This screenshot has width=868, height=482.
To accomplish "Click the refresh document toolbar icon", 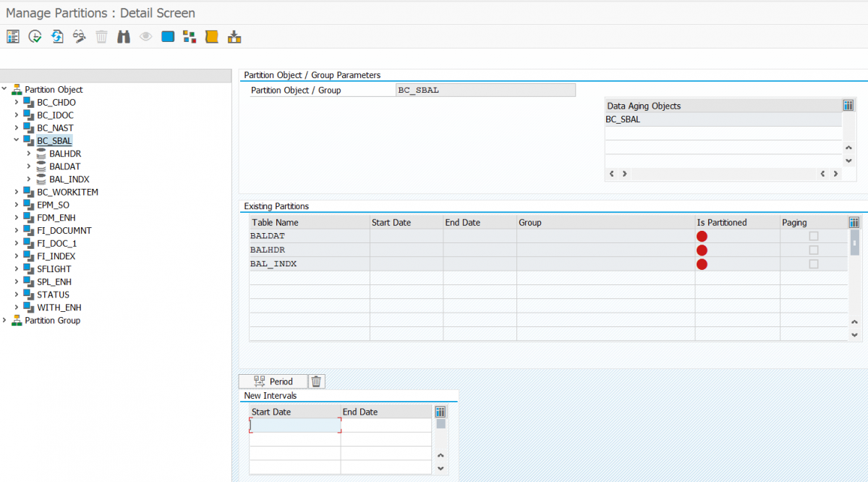I will point(57,36).
